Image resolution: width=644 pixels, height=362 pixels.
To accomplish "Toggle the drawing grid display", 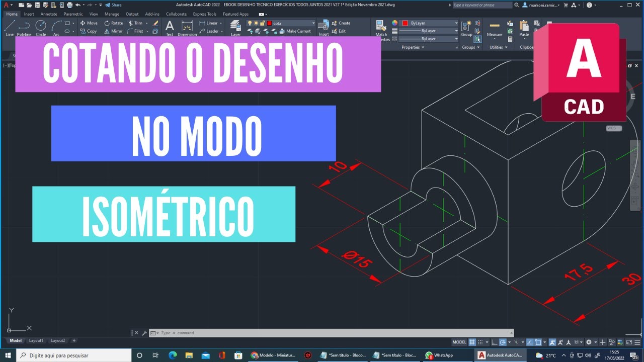I will pos(472,342).
